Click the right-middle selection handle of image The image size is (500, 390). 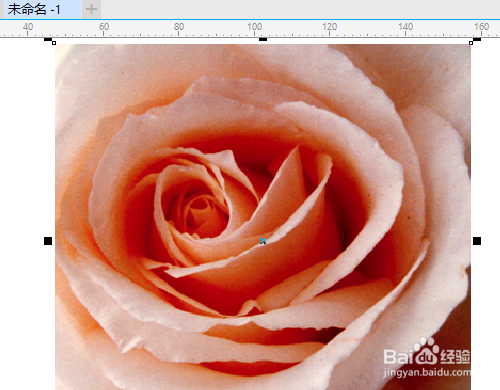click(477, 241)
